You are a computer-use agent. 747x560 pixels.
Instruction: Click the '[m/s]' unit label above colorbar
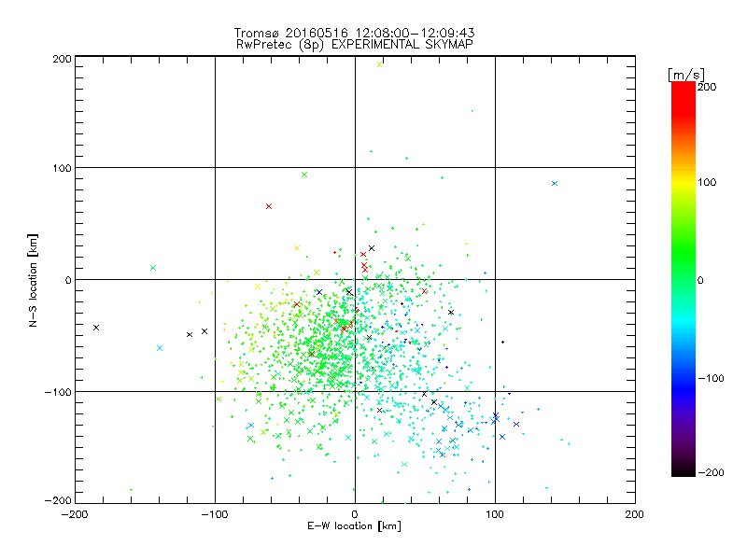click(x=686, y=75)
